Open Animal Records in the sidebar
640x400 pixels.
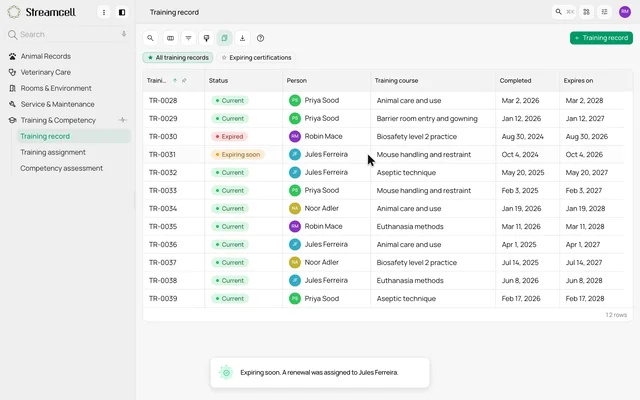click(46, 56)
